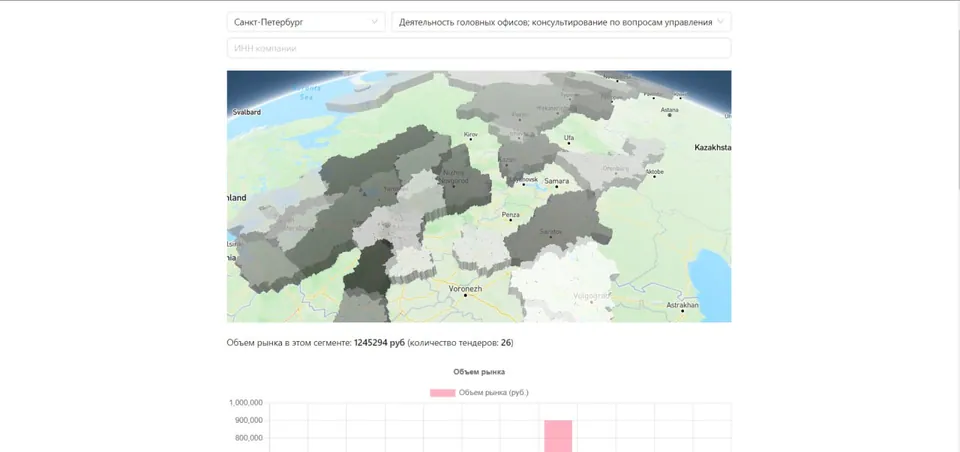Click the Объем рынка chart title

479,372
